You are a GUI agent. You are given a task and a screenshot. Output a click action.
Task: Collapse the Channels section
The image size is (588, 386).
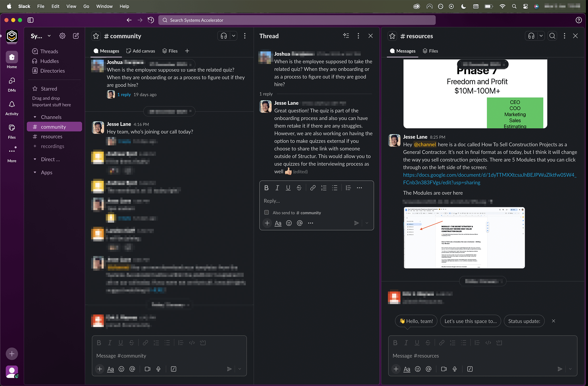tap(35, 117)
